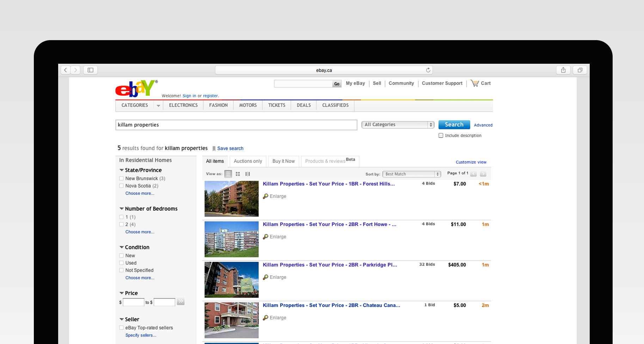644x344 pixels.
Task: Focus the killam properties search field
Action: 236,125
